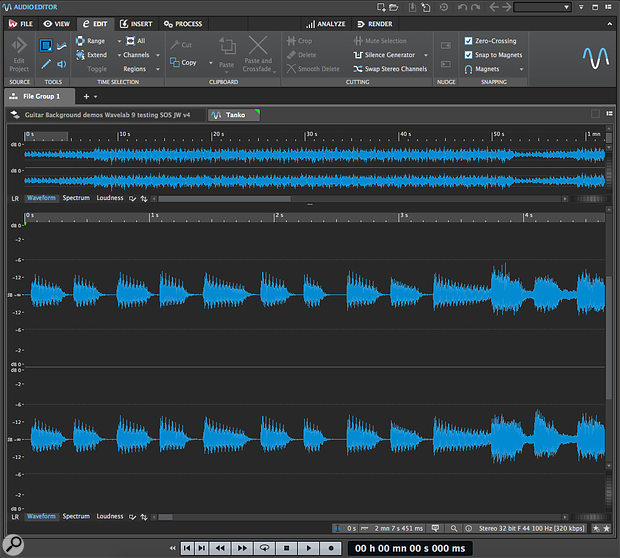Viewport: 620px width, 558px height.
Task: Switch lower view to Spectrum
Action: [x=76, y=517]
